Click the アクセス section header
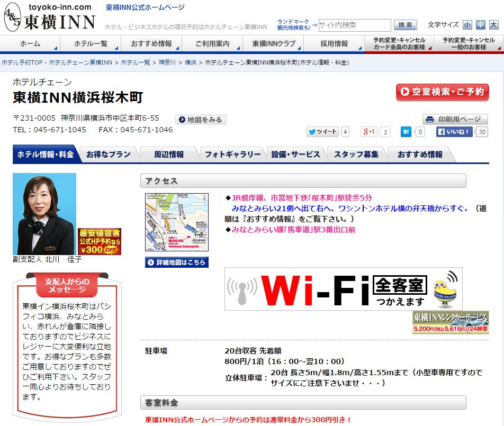 [303, 181]
